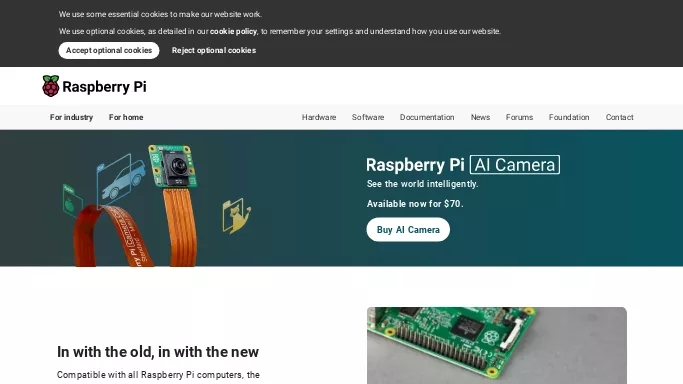This screenshot has height=384, width=683.
Task: Click the AI Camera boxed heading
Action: coord(515,165)
